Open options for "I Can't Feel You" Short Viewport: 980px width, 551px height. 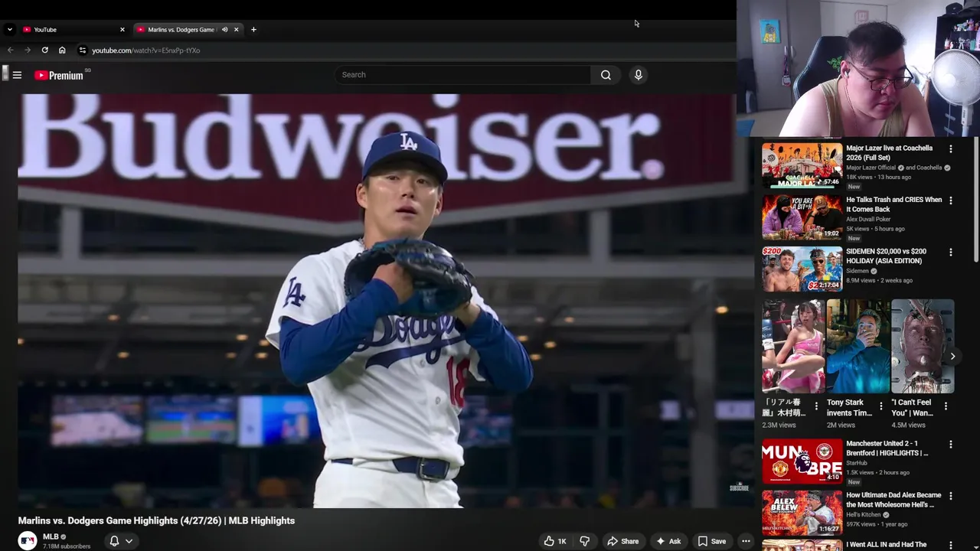click(946, 406)
